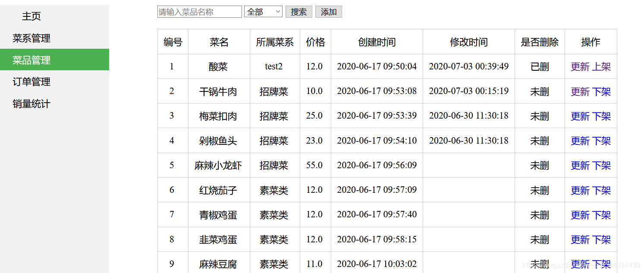View 销量统计 via the sidebar

(31, 104)
